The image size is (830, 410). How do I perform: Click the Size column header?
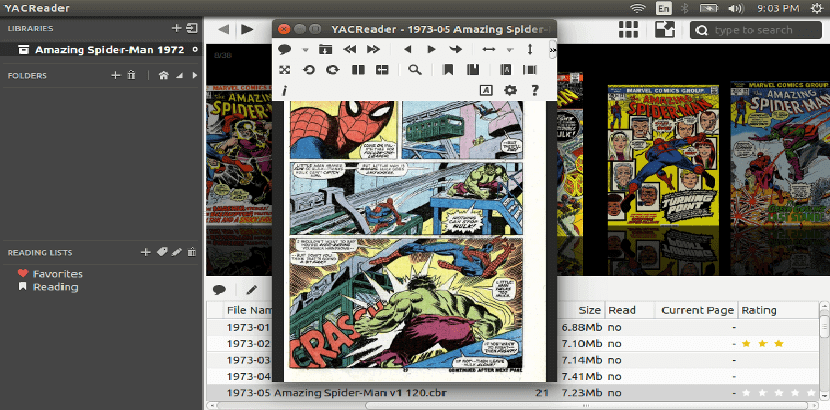(x=589, y=310)
